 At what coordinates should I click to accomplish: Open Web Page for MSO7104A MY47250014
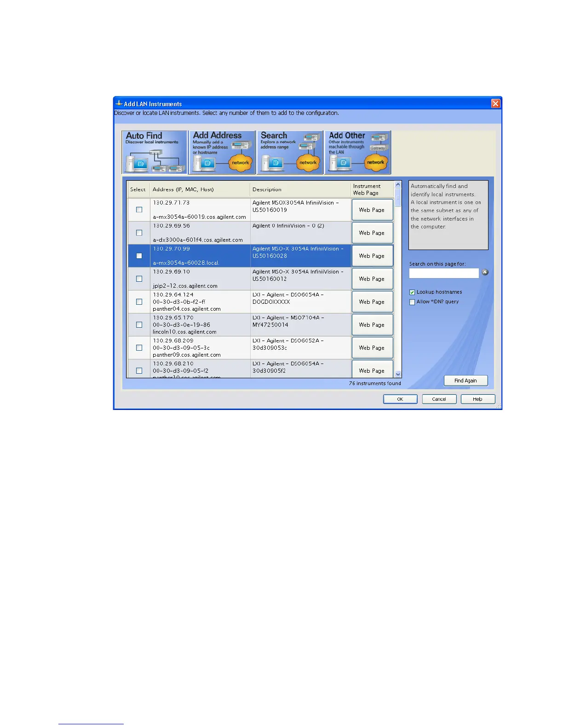coord(372,324)
